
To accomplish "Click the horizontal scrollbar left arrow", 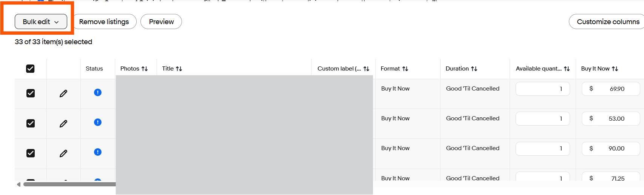I will tap(18, 184).
